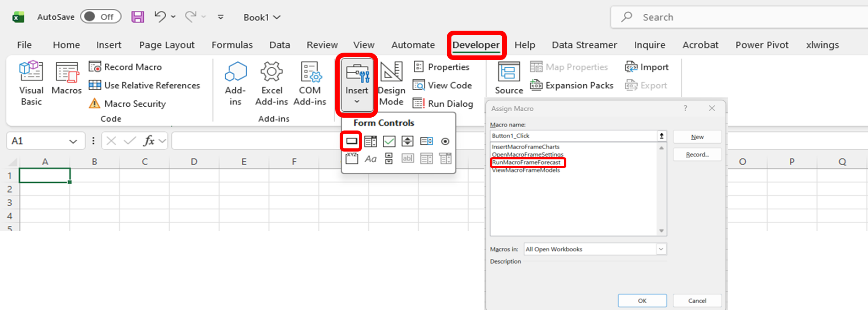Image resolution: width=868 pixels, height=310 pixels.
Task: Open XML Expansion Packs
Action: tap(571, 85)
